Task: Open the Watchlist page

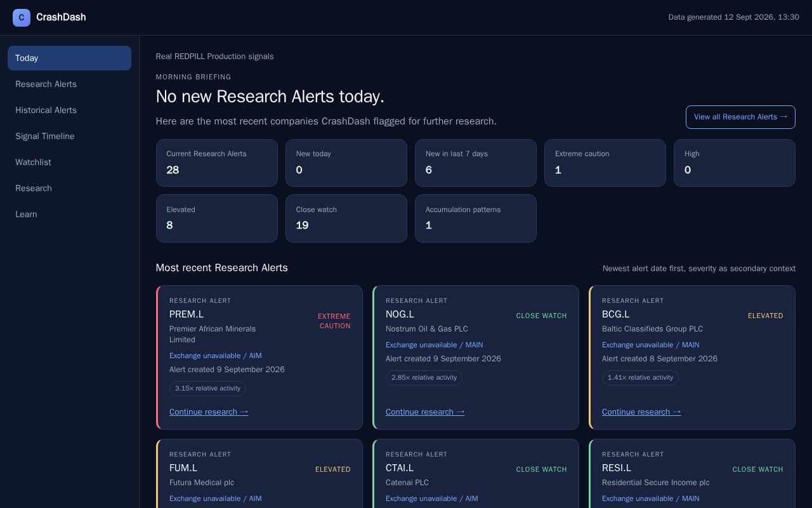Action: click(x=69, y=162)
